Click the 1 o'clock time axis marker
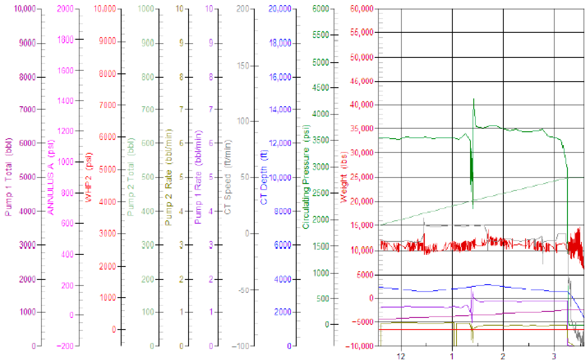The image size is (588, 364). [x=452, y=356]
